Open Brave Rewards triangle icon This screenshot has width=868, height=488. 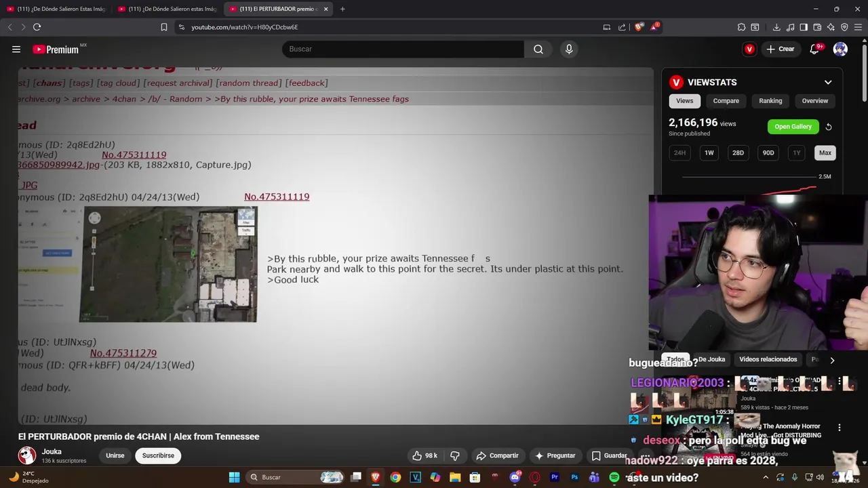(654, 27)
